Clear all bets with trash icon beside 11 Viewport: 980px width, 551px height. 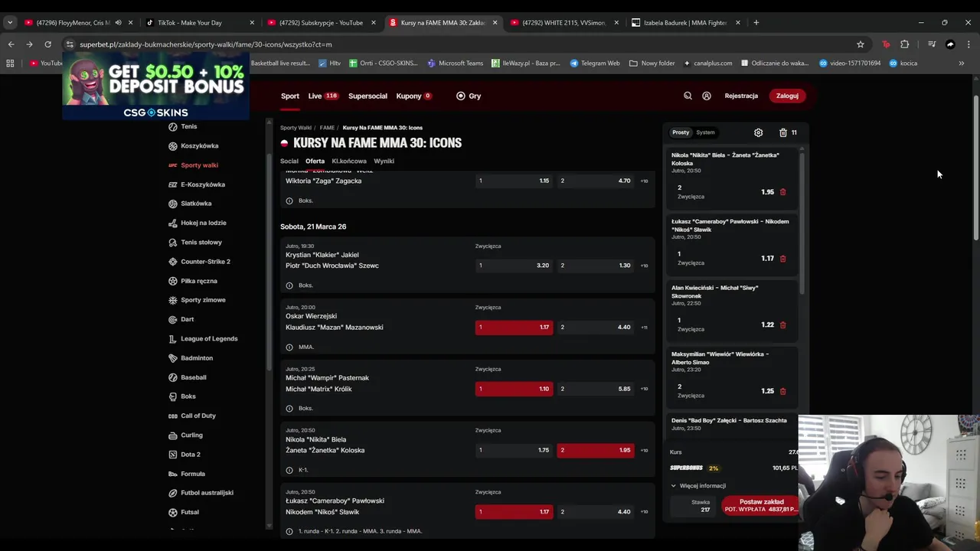pos(783,132)
